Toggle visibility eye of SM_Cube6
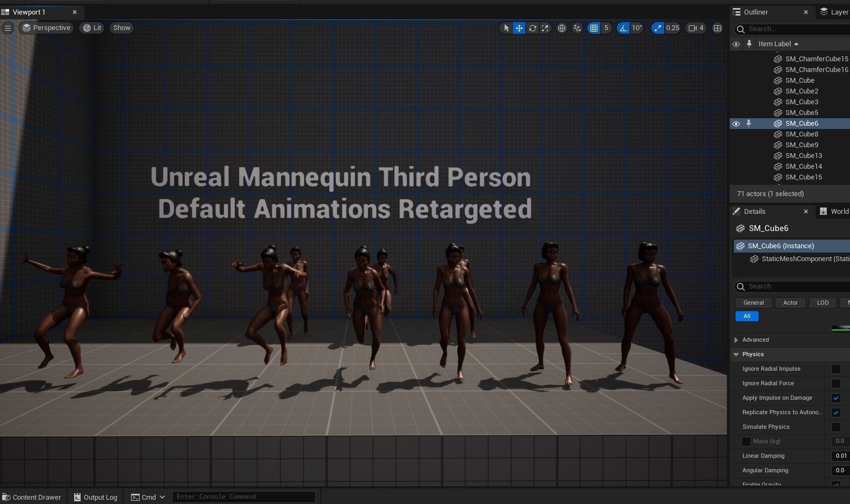Image resolution: width=850 pixels, height=504 pixels. point(736,124)
